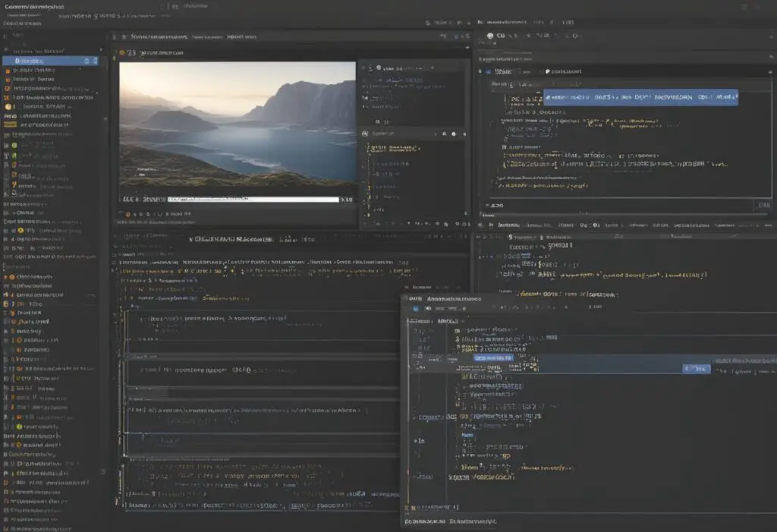This screenshot has height=532, width=777.
Task: Click the small icon pair on the highlighted sidebar row
Action: [91, 61]
